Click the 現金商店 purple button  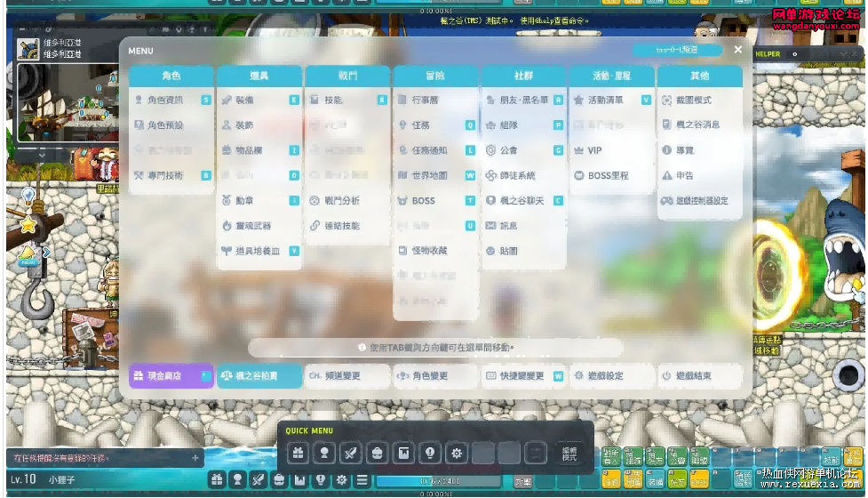[171, 375]
